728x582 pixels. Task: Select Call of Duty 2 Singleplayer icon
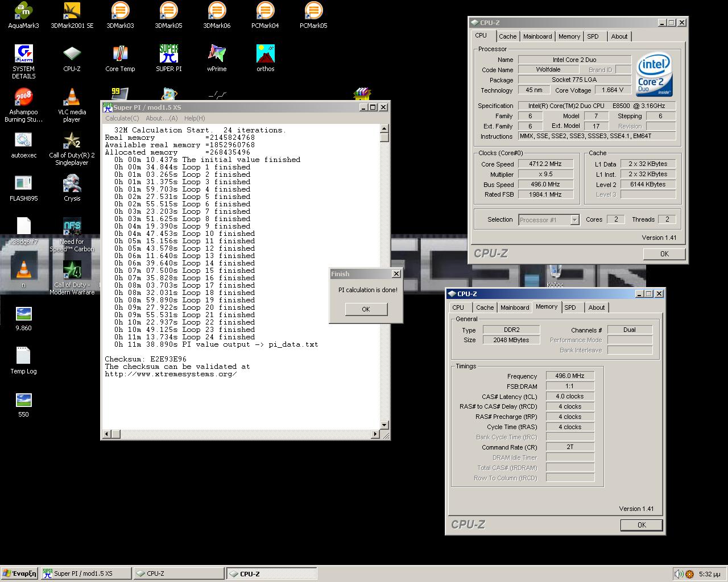tap(72, 148)
